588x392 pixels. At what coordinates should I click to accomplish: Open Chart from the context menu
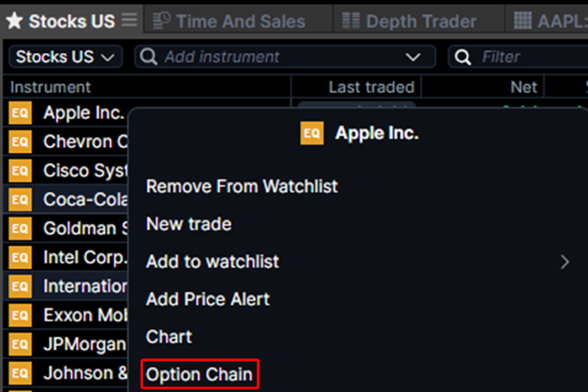(x=169, y=336)
